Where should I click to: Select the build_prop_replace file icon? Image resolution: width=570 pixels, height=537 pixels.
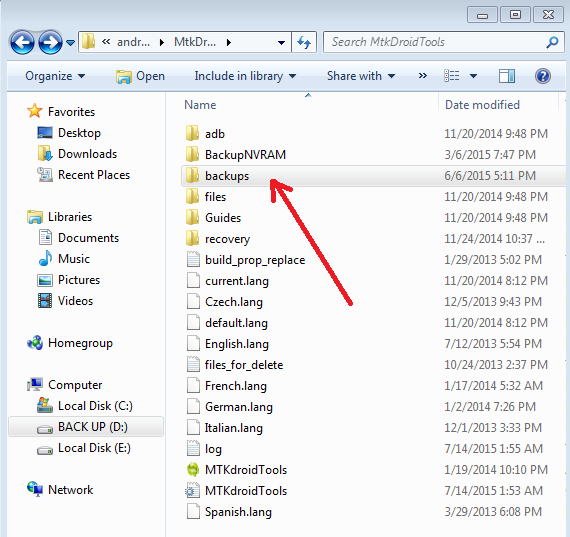[x=193, y=260]
